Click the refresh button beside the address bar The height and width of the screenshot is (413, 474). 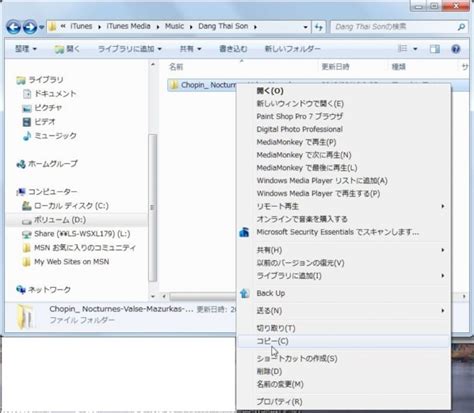coord(319,27)
